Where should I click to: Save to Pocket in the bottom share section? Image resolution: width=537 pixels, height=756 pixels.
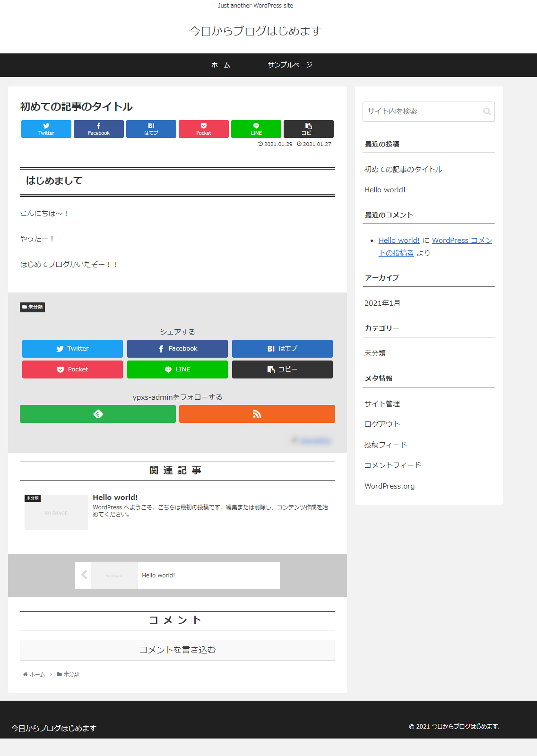72,369
